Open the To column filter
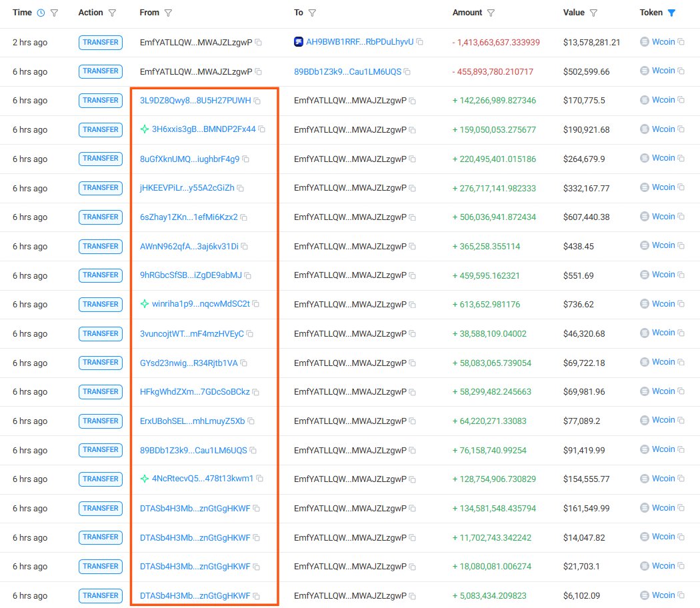700x608 pixels. (313, 13)
